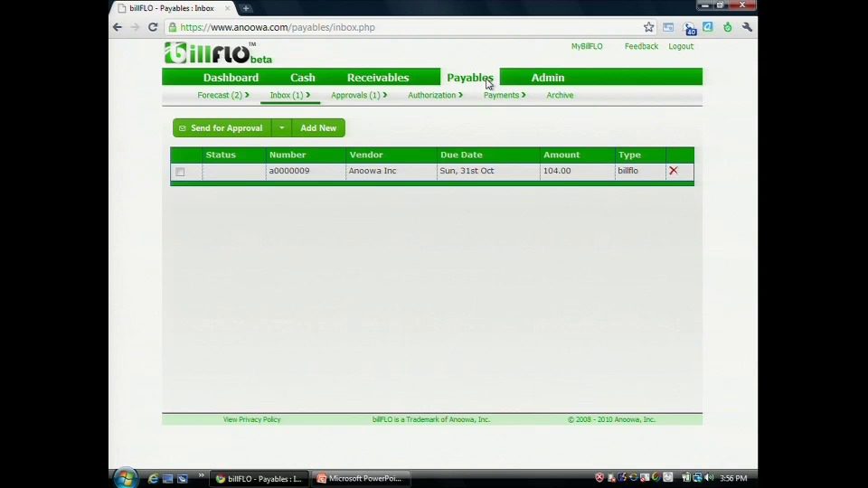Viewport: 868px width, 488px height.
Task: Click the HTTPS padlock icon in address bar
Action: tap(172, 27)
